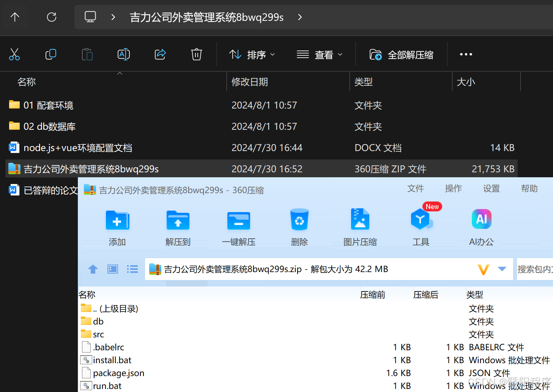Sort archive list by 名称 column
This screenshot has width=553, height=392.
[x=87, y=294]
